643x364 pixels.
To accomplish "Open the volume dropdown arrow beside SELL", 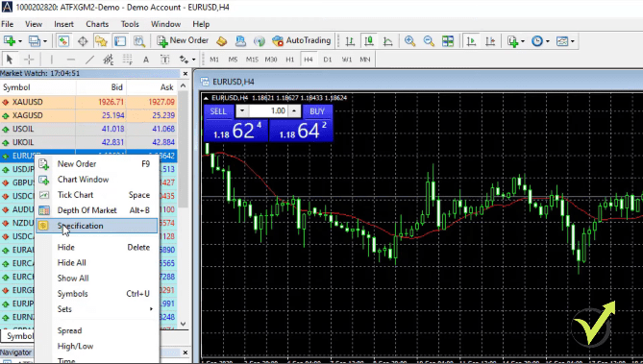I will [x=242, y=111].
